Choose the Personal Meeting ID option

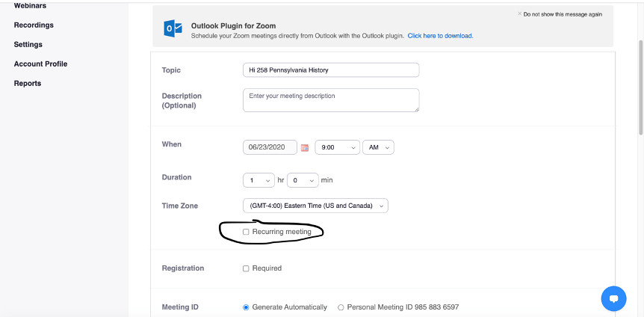click(341, 307)
